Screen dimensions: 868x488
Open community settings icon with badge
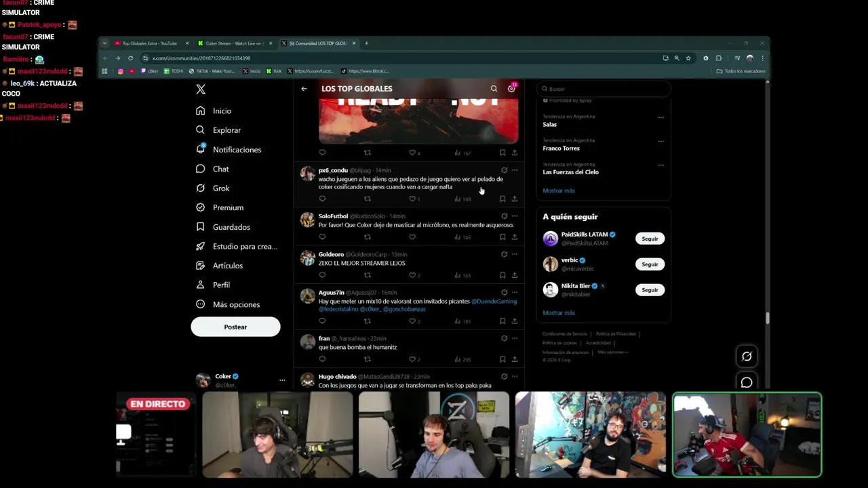512,88
